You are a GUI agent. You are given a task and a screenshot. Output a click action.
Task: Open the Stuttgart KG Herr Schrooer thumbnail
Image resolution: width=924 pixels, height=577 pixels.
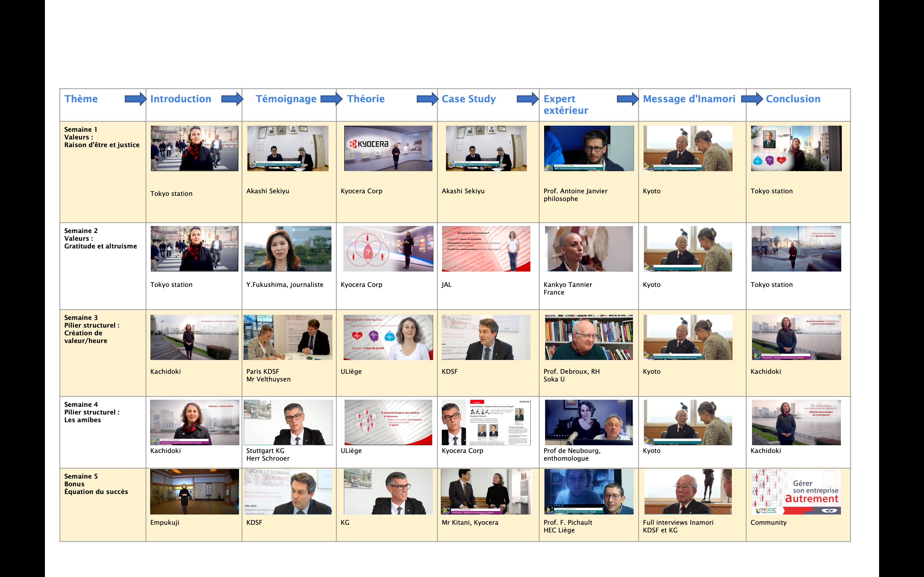(x=288, y=422)
